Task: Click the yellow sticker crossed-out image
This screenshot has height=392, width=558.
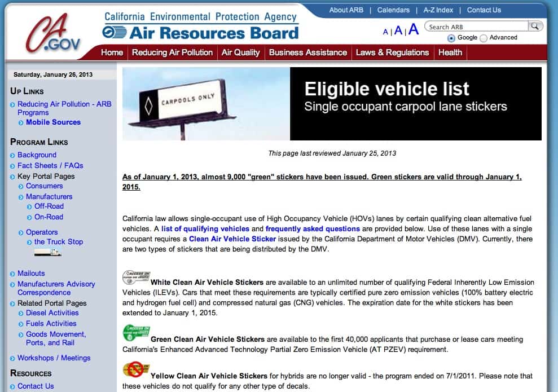Action: (x=136, y=369)
